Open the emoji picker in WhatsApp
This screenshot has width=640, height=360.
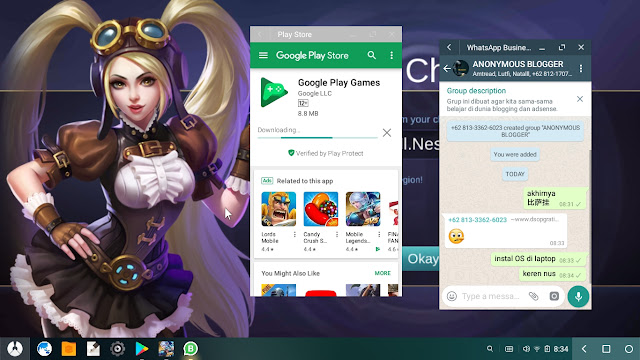451,296
